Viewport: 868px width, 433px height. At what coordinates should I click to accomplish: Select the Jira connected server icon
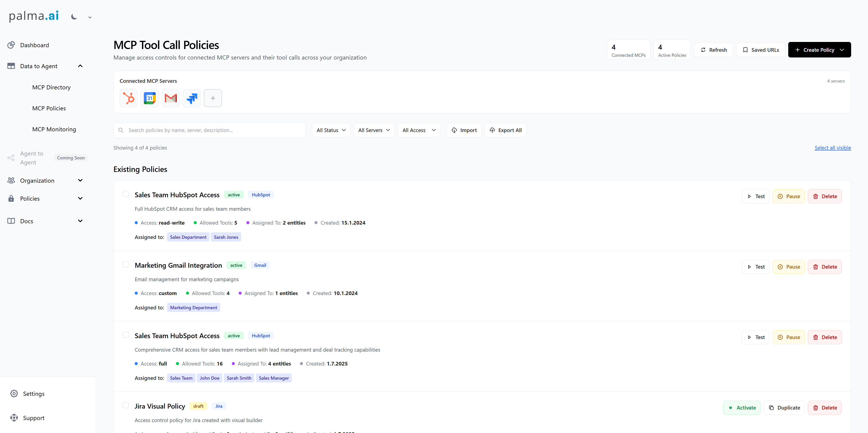[192, 98]
